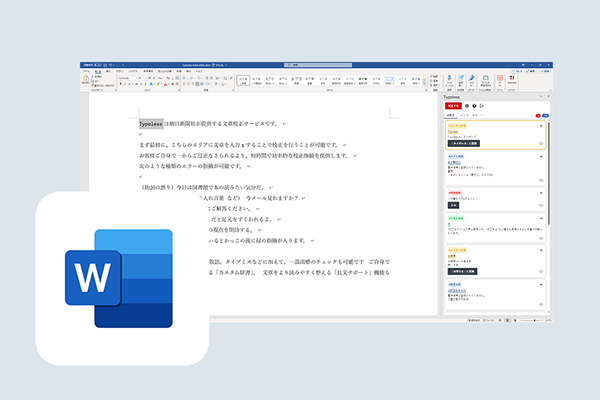600x400 pixels.
Task: Expand the Styles gallery more arrow
Action: tap(424, 85)
